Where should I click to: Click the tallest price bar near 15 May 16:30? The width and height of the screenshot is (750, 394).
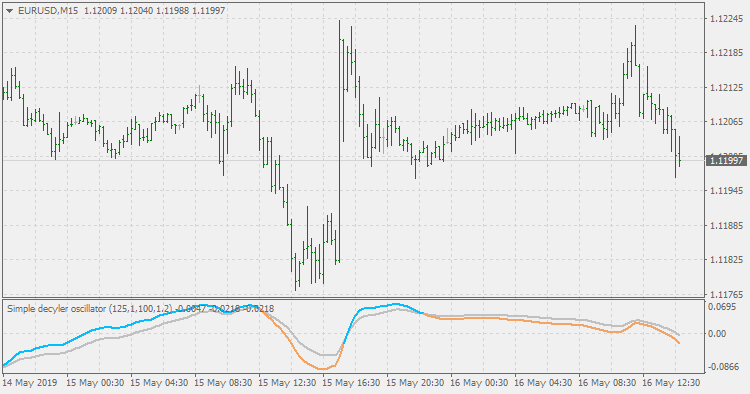pos(340,142)
